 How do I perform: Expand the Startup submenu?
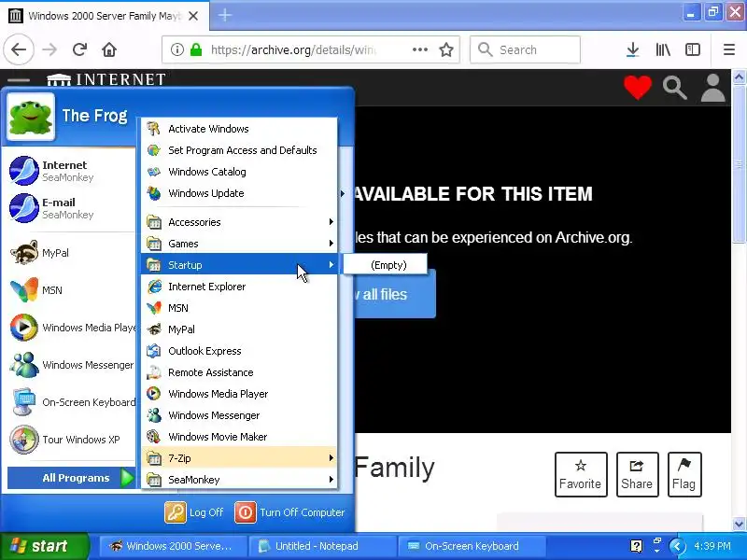click(x=239, y=265)
